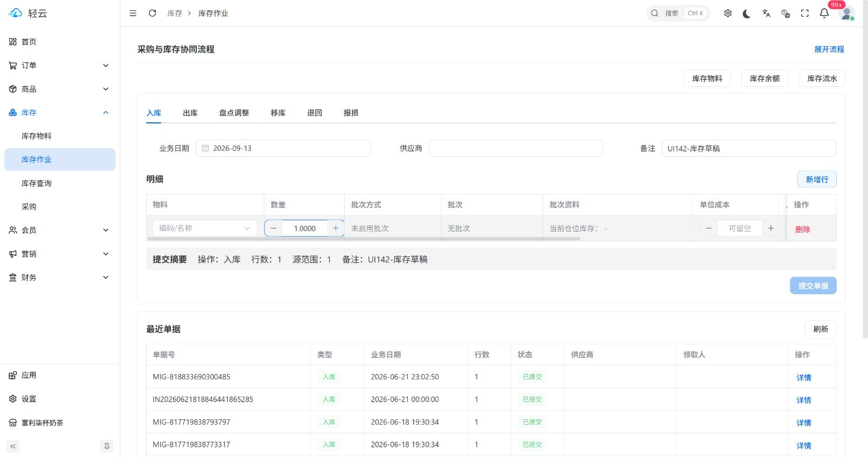Delete the detail row via 删除
This screenshot has height=457, width=868.
tap(803, 229)
